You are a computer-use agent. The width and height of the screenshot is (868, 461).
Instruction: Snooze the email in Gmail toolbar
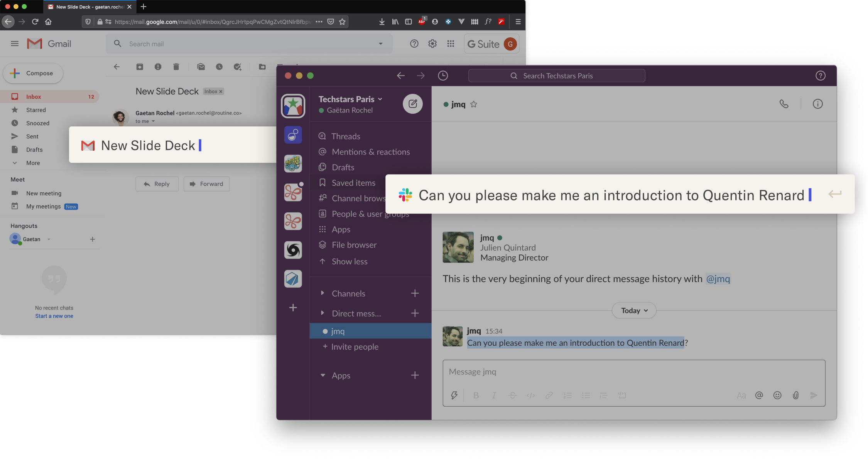tap(219, 67)
